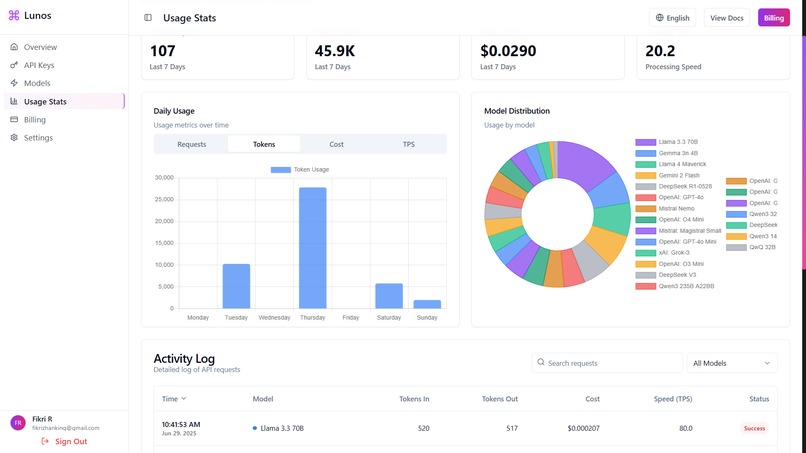Focus the Search requests field
The height and width of the screenshot is (453, 806).
tap(607, 363)
